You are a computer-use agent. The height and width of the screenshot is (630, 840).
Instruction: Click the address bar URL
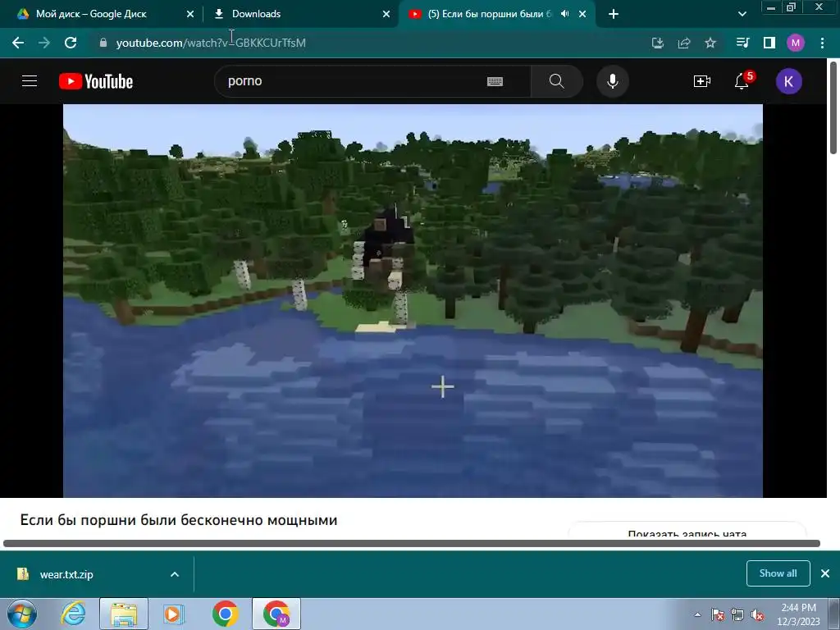[211, 43]
